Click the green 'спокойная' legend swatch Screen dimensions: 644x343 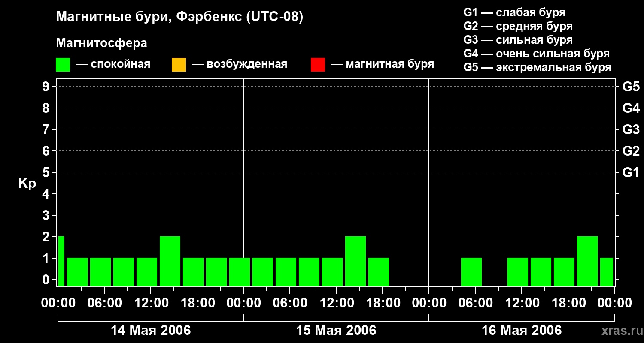pyautogui.click(x=63, y=65)
